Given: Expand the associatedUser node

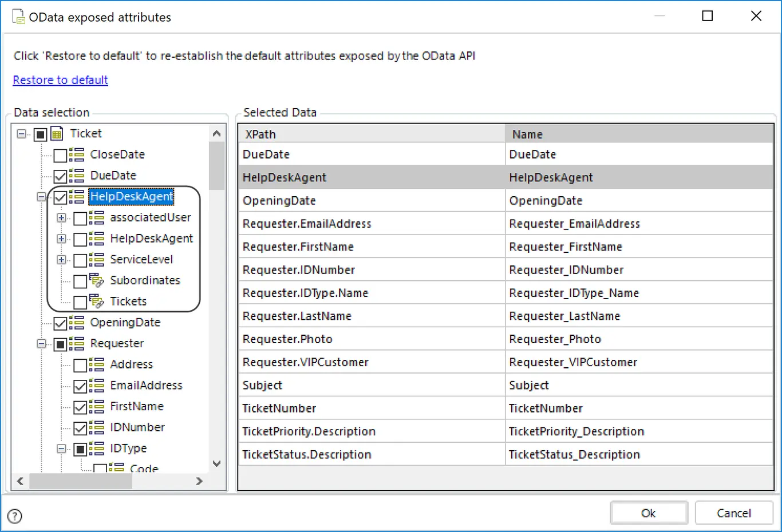Looking at the screenshot, I should 61,218.
